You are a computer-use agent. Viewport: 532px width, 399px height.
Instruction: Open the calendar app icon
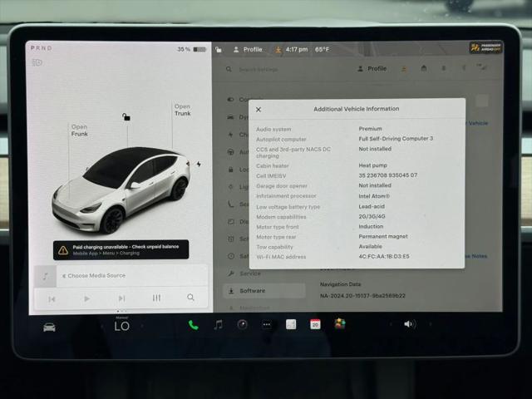(x=315, y=324)
